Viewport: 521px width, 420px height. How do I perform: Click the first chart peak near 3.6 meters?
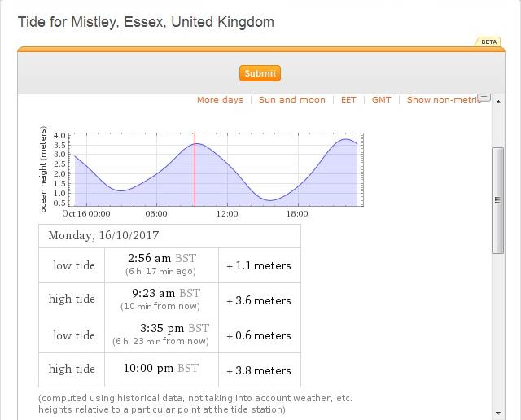196,144
